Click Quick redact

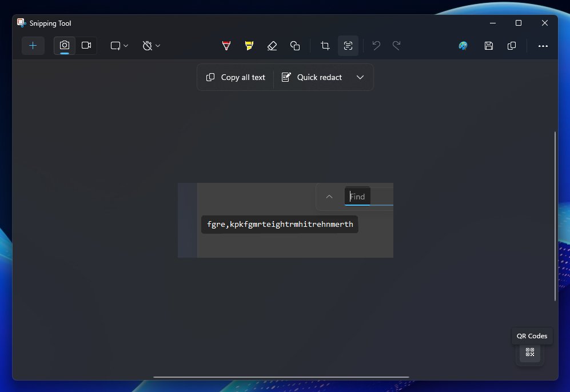[x=312, y=77]
